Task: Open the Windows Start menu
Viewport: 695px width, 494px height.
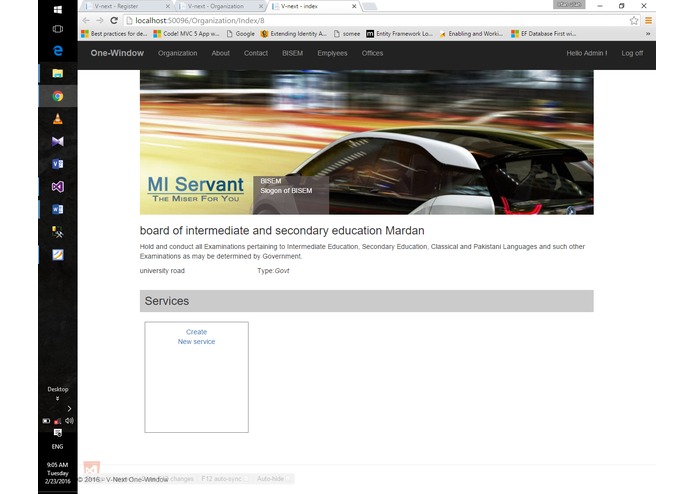Action: pyautogui.click(x=58, y=9)
